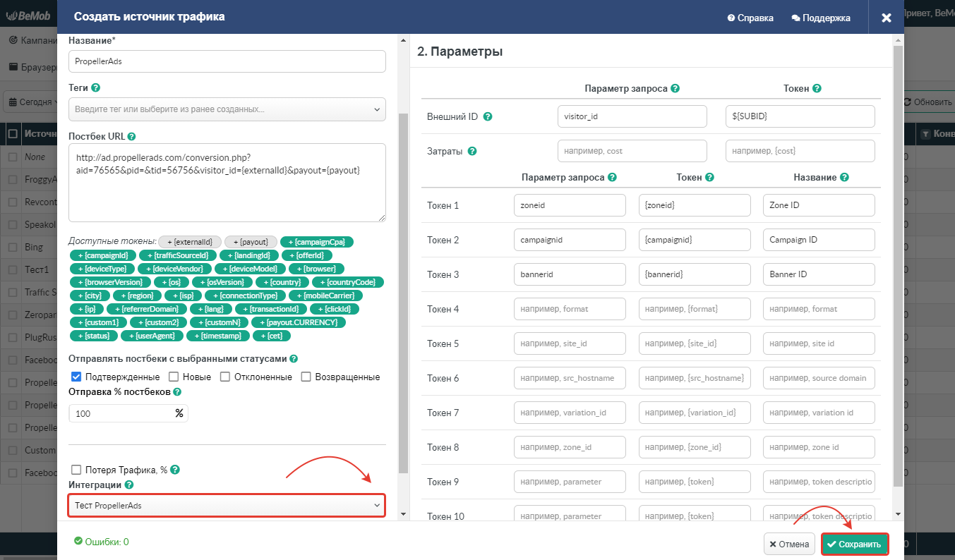The width and height of the screenshot is (955, 560).
Task: Open help icon beside Затраты
Action: 472,151
